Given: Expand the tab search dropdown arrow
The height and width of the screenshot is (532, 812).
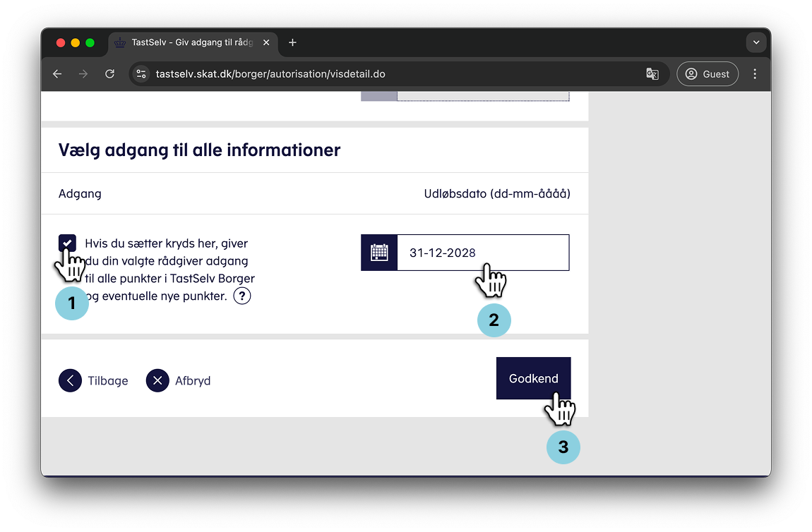Looking at the screenshot, I should pos(756,42).
